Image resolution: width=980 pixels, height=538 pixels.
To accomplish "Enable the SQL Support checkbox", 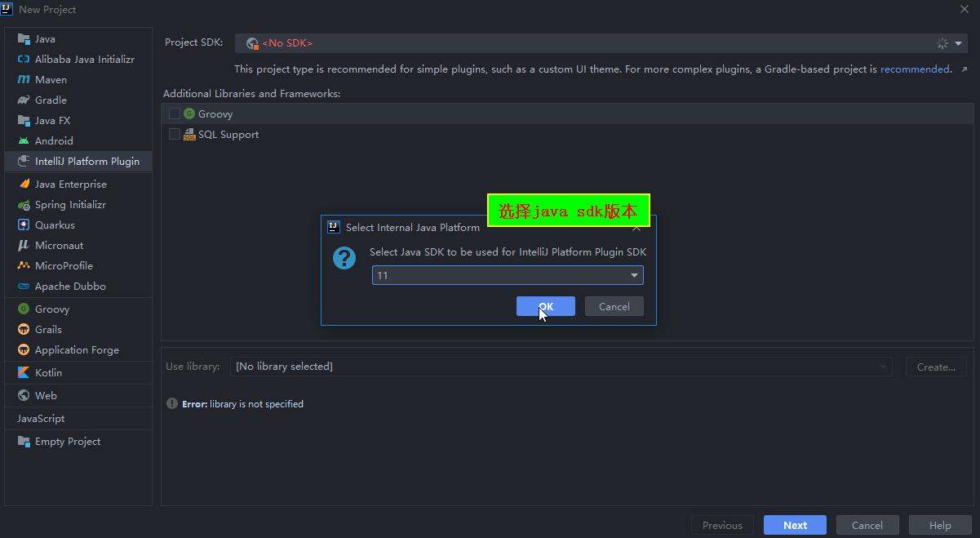I will click(175, 134).
